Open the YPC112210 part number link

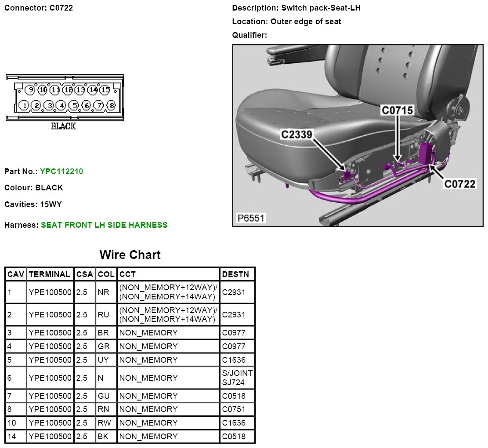click(x=61, y=171)
